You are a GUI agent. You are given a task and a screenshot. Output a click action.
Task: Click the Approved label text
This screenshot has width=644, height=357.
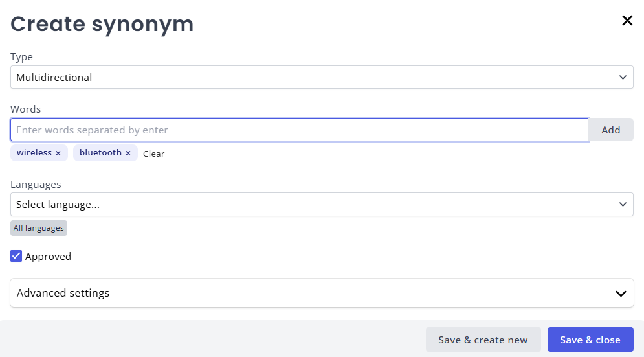pos(48,256)
